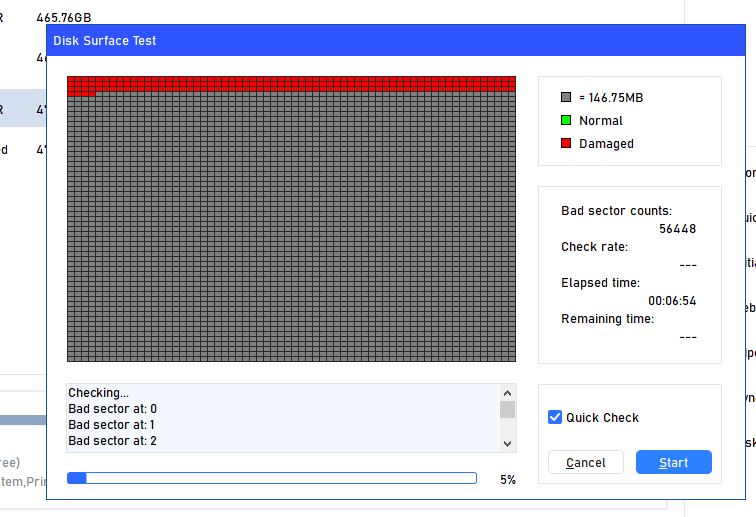The height and width of the screenshot is (517, 756).
Task: Click a gray unchecked block in the grid
Action: pyautogui.click(x=290, y=230)
